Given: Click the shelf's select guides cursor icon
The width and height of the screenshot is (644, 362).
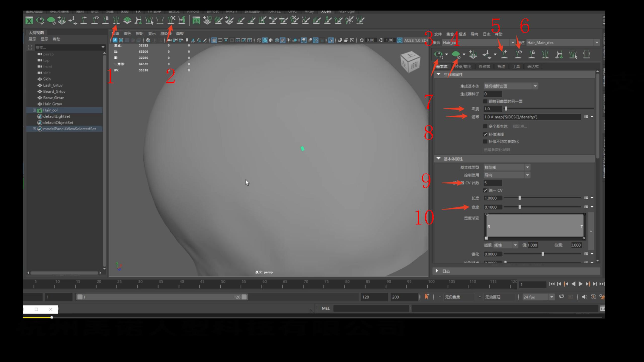Looking at the screenshot, I should (149, 20).
